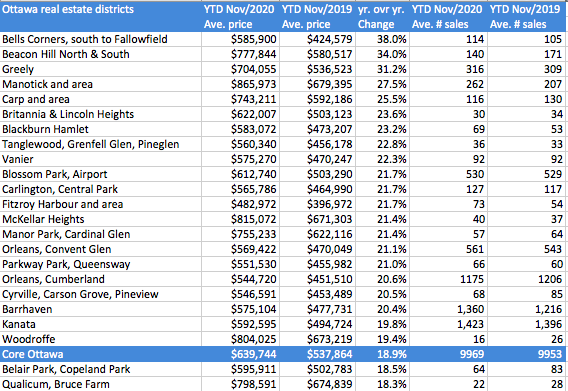Select the 38.0% change cell
568x391 pixels.
point(382,39)
